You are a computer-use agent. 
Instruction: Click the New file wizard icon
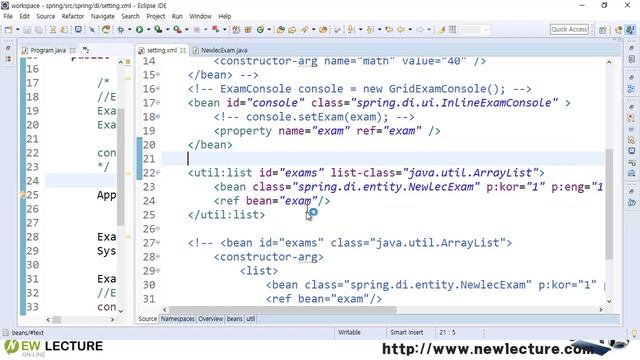[x=9, y=29]
